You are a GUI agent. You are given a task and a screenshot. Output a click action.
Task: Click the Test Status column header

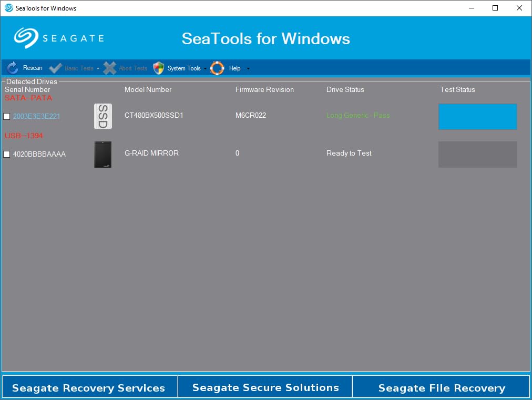(457, 89)
